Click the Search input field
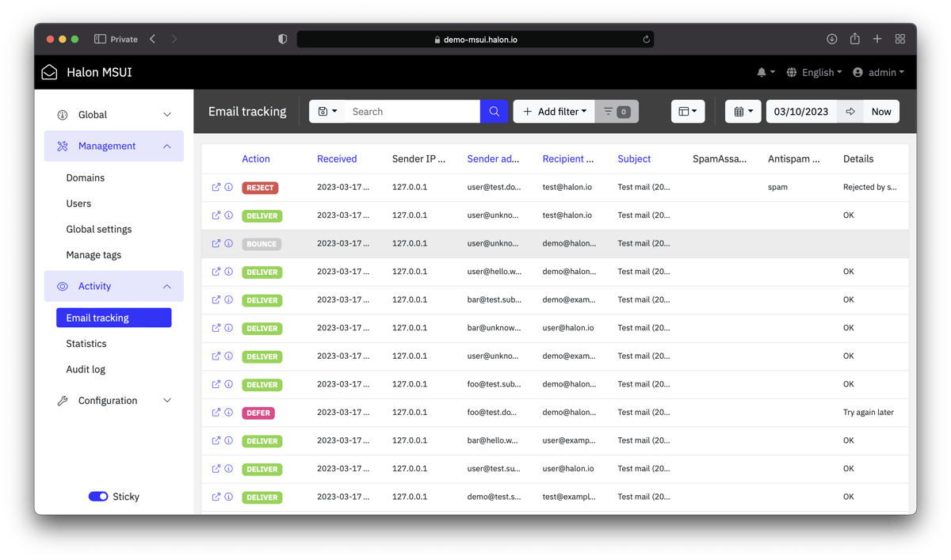This screenshot has height=560, width=951. click(x=412, y=112)
